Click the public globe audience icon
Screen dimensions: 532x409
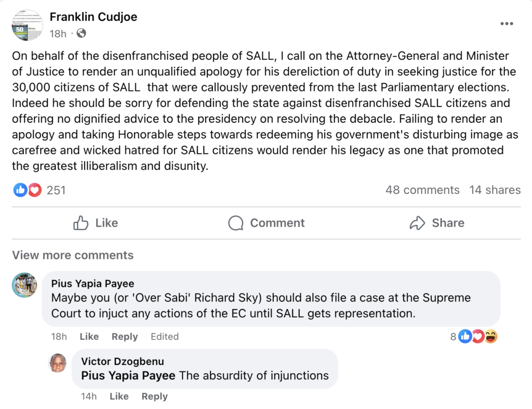(81, 34)
